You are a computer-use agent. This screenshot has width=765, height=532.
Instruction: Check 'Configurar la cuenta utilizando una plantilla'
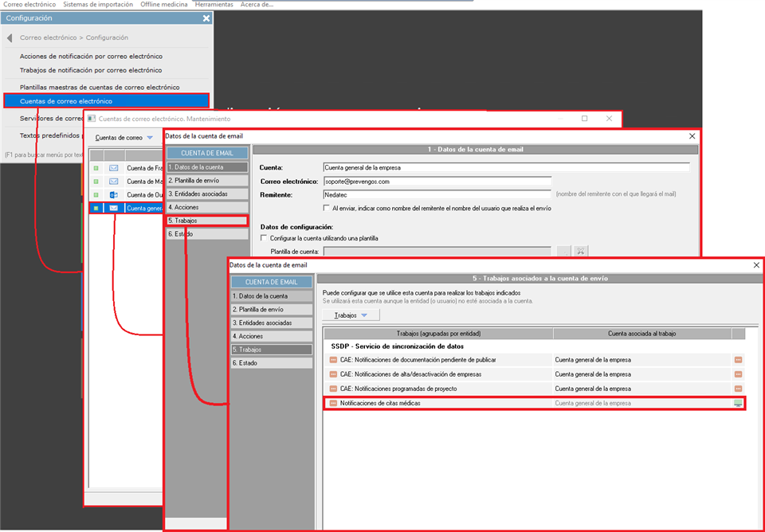point(265,238)
